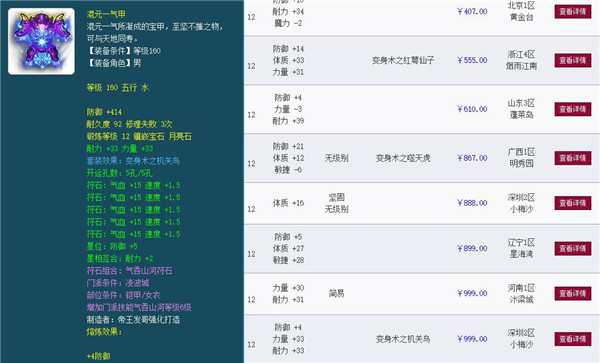Screen dimensions: 600x363
Task: Click the set effect 变身术之红萼仙子
Action: pyautogui.click(x=403, y=60)
